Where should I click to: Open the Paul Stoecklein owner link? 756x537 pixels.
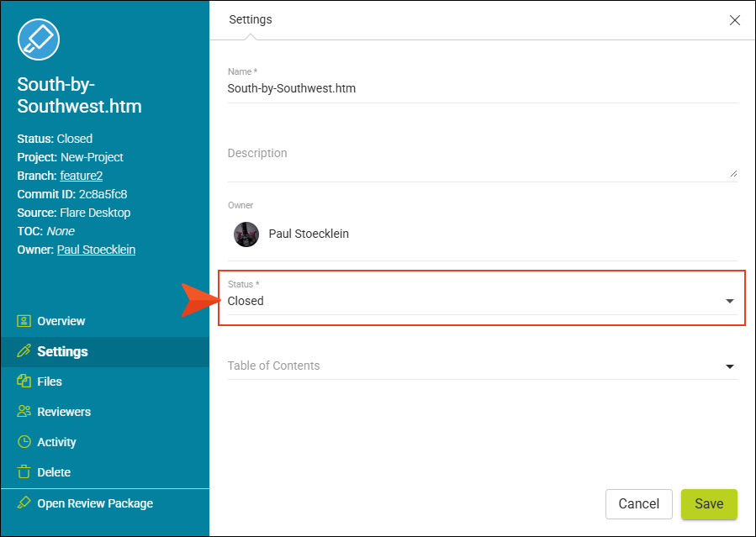click(96, 250)
